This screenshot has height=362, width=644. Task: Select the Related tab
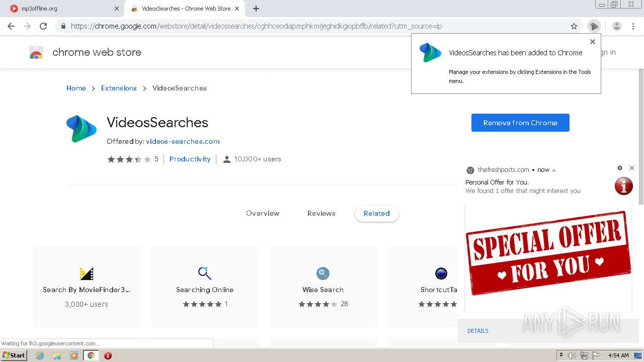point(377,213)
